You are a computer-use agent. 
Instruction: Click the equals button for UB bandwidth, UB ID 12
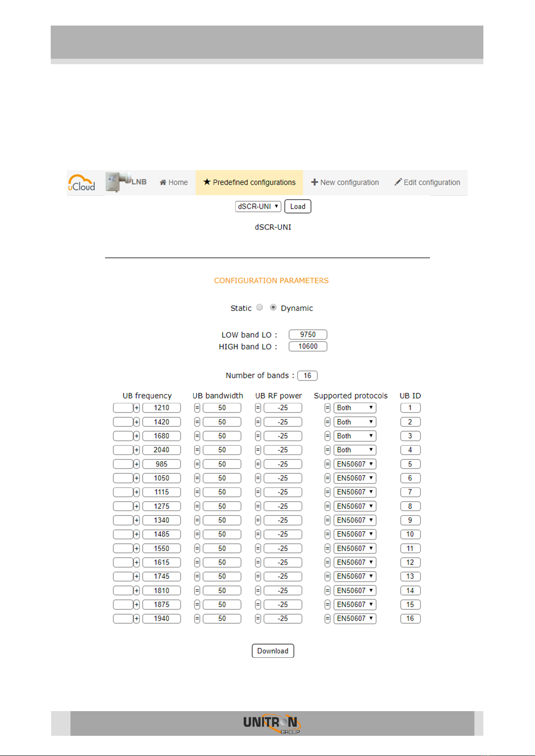click(197, 563)
